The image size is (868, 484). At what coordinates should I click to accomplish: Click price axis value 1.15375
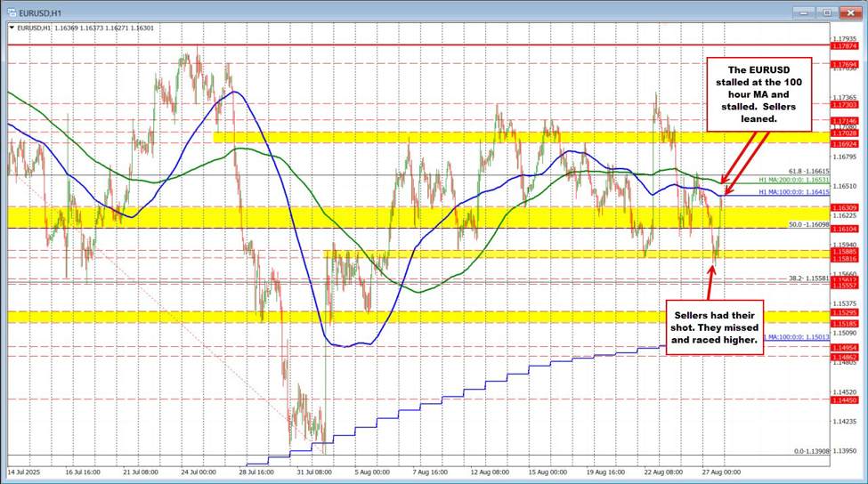tap(845, 303)
